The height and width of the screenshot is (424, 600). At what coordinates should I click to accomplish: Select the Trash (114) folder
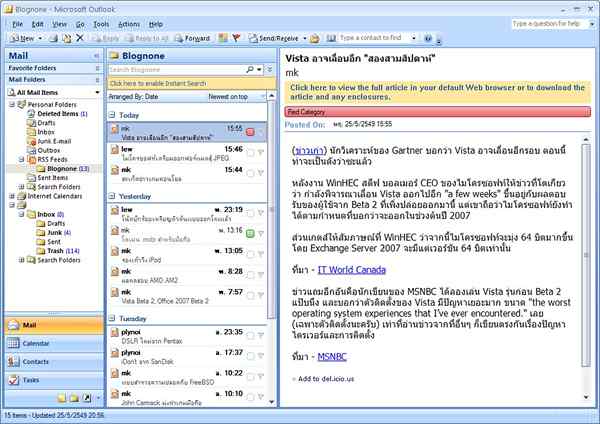click(58, 251)
